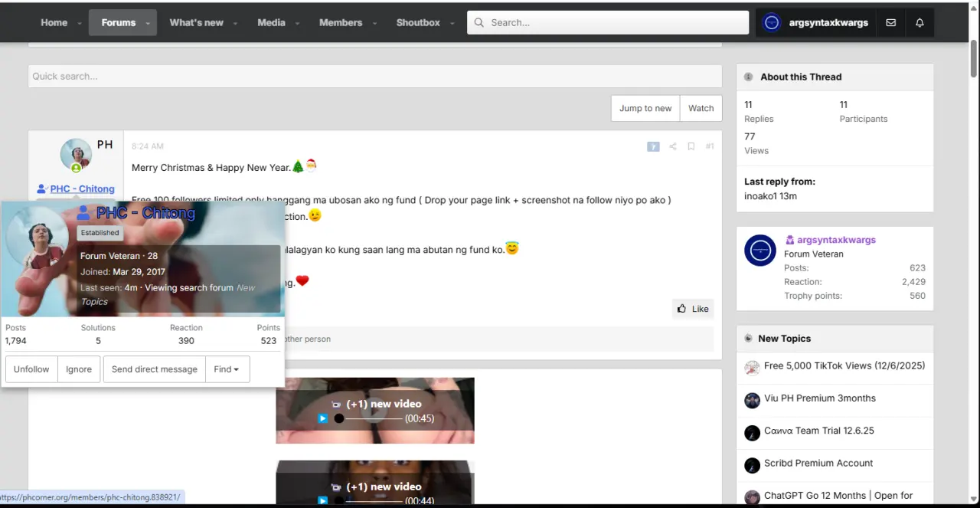Open PHC - Chitong profile link in popup
This screenshot has height=508, width=980.
point(145,213)
